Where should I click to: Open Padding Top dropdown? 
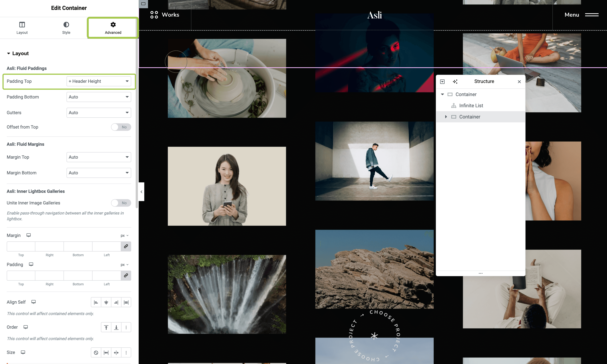99,81
